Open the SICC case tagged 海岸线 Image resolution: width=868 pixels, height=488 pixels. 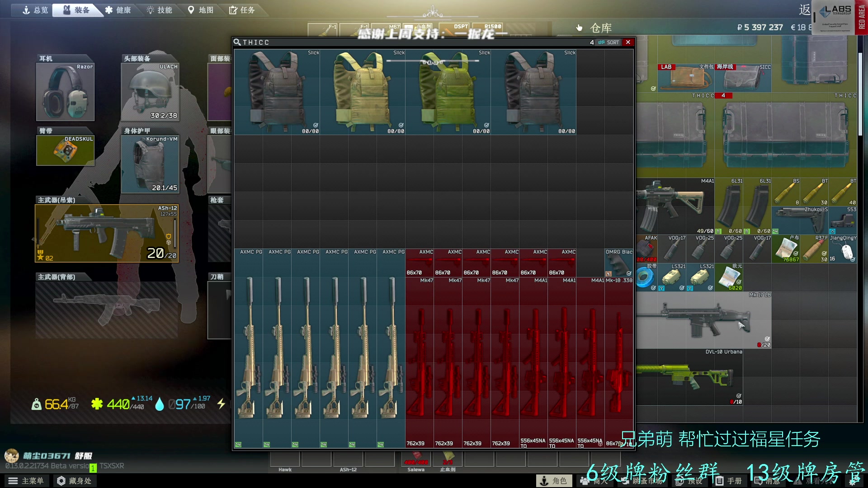(743, 78)
